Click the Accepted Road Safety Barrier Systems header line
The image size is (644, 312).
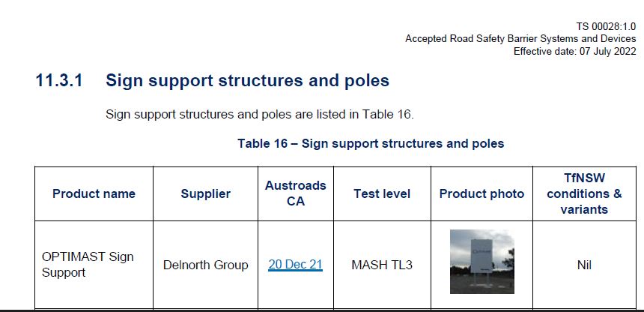point(520,39)
